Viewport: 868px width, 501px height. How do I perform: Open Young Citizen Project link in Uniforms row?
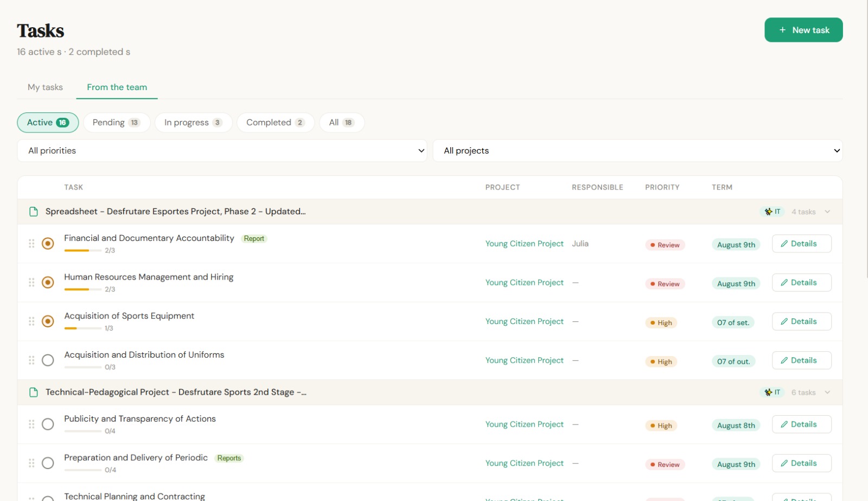click(524, 360)
